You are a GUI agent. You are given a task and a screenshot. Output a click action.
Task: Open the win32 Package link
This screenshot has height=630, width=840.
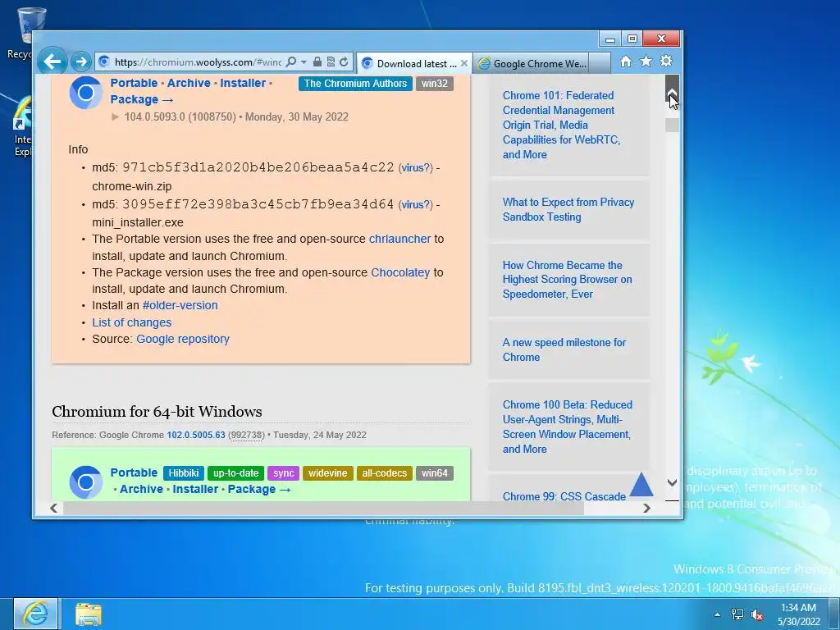point(142,99)
